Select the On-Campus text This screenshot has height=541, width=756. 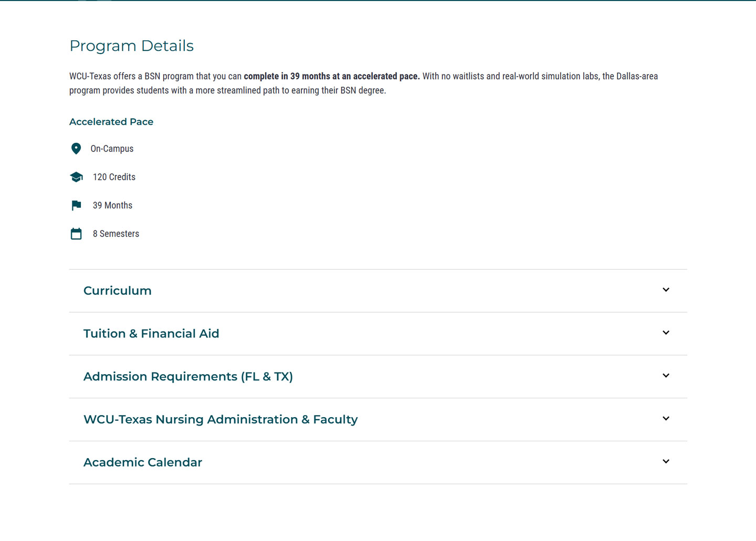(x=112, y=148)
